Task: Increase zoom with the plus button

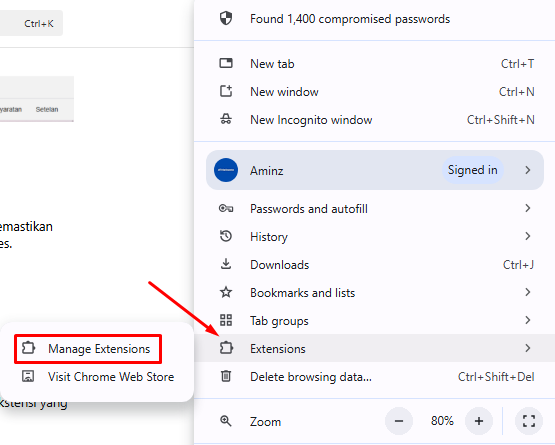Action: point(479,421)
